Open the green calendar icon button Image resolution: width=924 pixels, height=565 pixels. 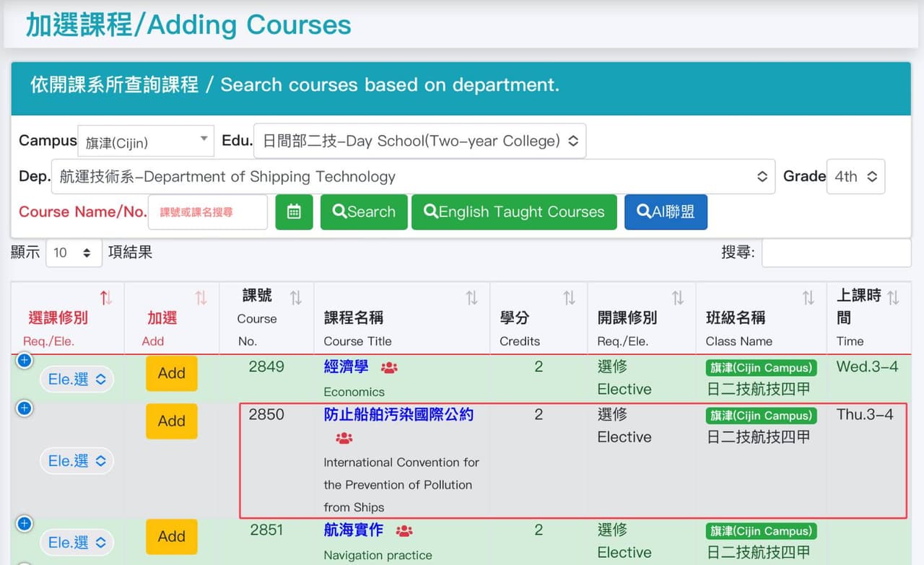[x=294, y=212]
